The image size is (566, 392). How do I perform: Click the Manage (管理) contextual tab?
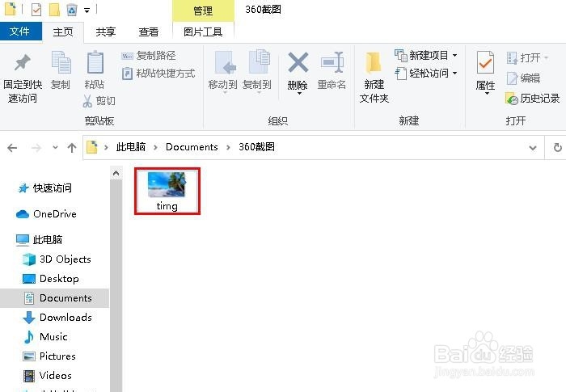[203, 11]
